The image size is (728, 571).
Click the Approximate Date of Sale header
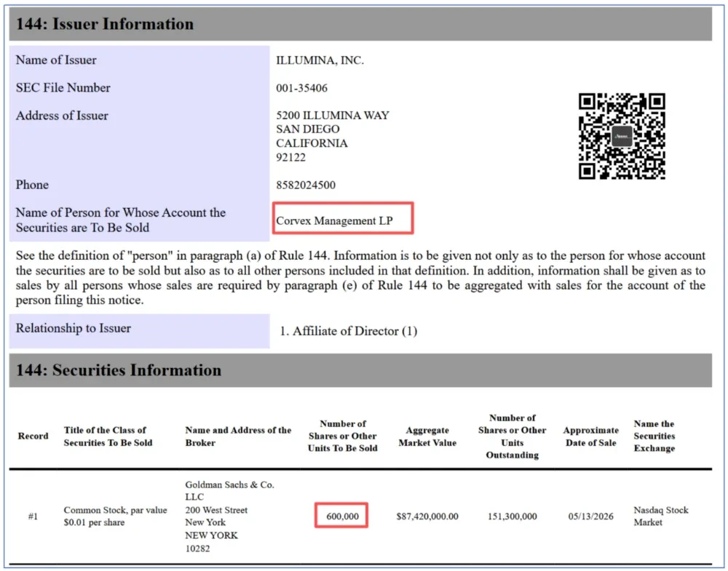click(590, 436)
